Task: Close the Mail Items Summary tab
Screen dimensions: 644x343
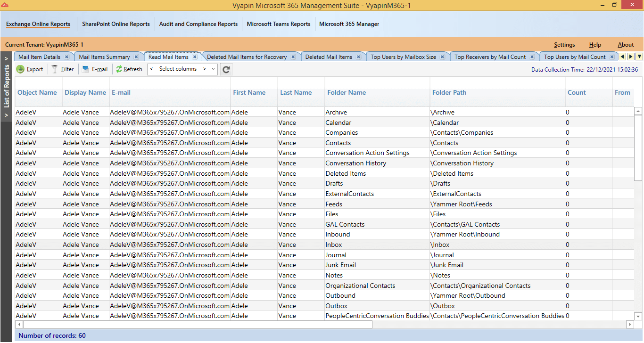Action: pos(136,57)
